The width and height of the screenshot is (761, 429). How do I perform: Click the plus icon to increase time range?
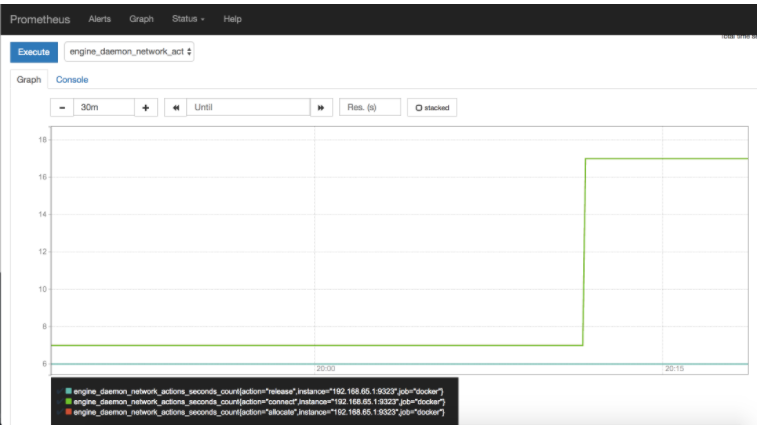pos(146,107)
